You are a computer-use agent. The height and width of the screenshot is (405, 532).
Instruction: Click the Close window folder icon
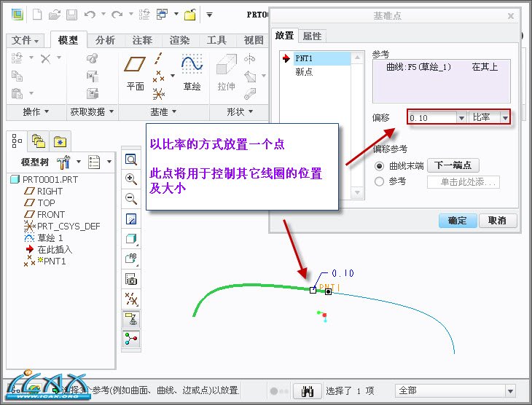pyautogui.click(x=190, y=15)
